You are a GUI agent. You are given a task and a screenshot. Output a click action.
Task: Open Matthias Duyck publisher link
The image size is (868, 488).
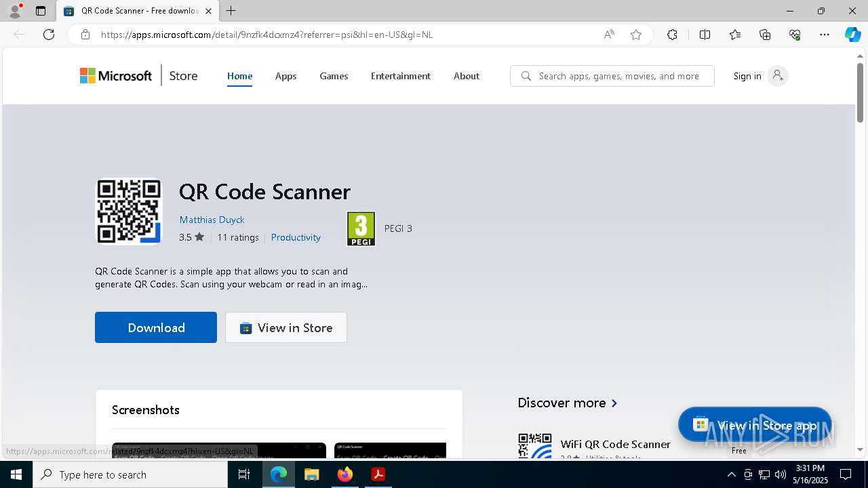(212, 220)
